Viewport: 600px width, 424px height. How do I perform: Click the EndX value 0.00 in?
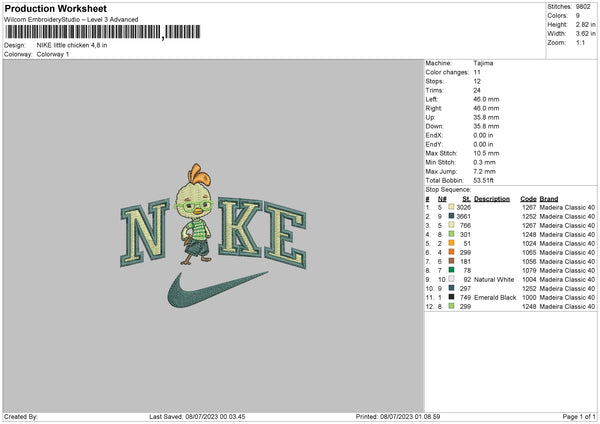pos(483,135)
